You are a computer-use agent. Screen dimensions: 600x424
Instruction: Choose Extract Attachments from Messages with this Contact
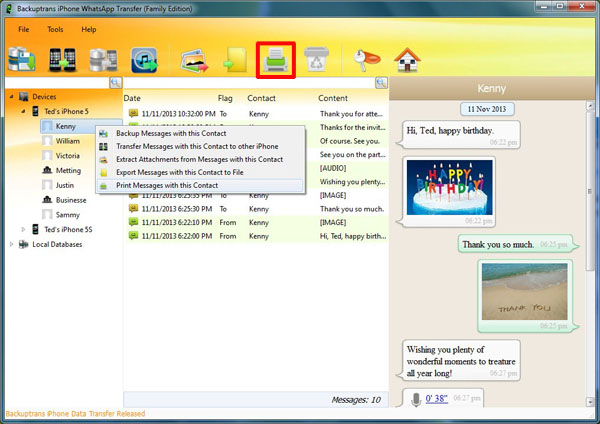point(201,159)
